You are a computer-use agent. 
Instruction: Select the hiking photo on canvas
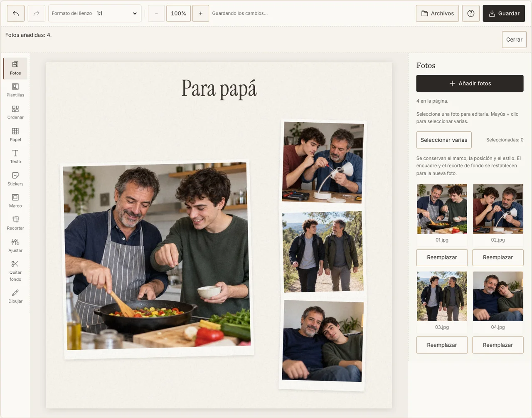[x=323, y=252]
